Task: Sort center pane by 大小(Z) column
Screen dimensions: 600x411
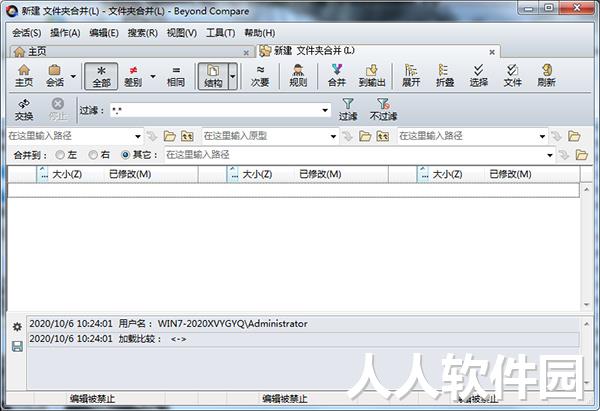Action: pyautogui.click(x=258, y=175)
